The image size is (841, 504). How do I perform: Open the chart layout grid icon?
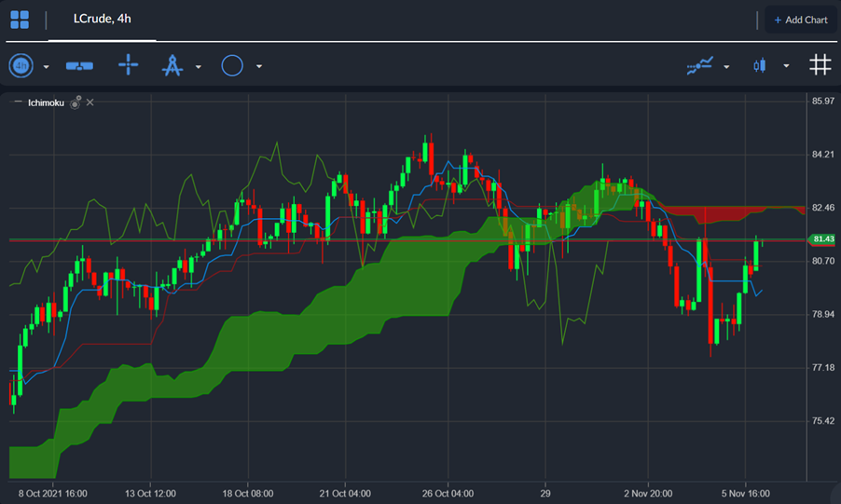pos(20,20)
